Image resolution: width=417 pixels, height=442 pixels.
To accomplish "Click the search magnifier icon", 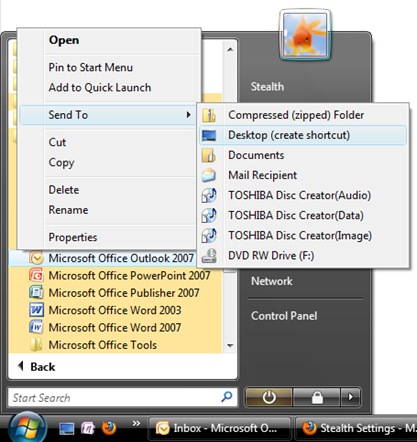I will coord(227,397).
